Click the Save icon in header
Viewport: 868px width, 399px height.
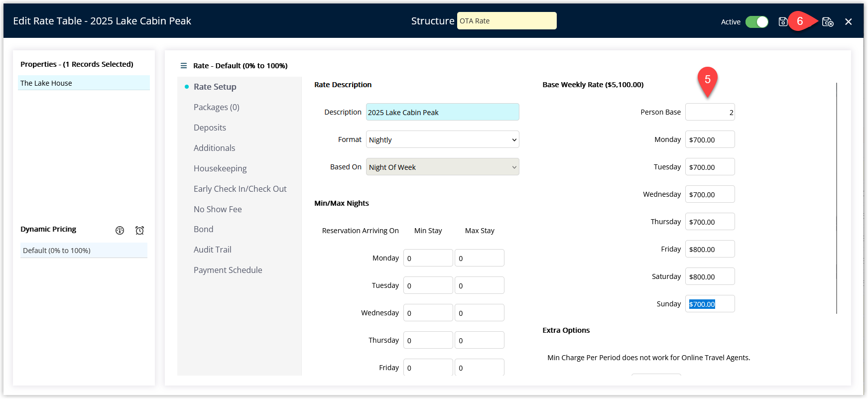pyautogui.click(x=783, y=21)
